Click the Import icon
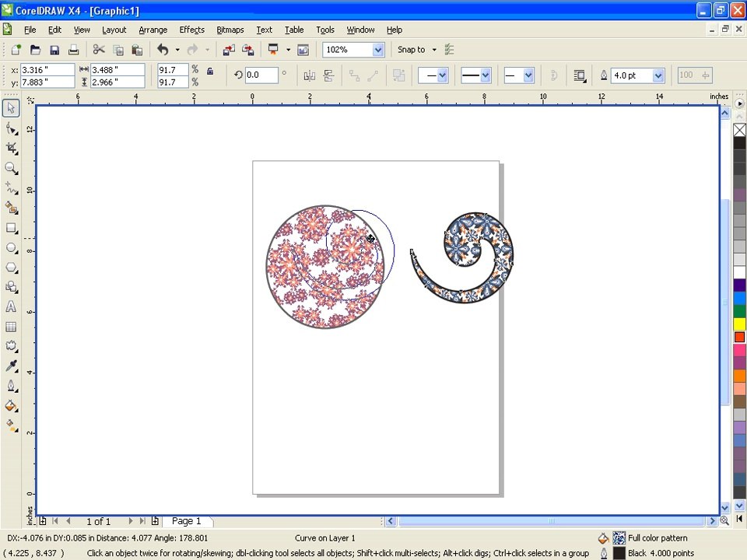Screen dimensions: 747x560 (x=229, y=50)
